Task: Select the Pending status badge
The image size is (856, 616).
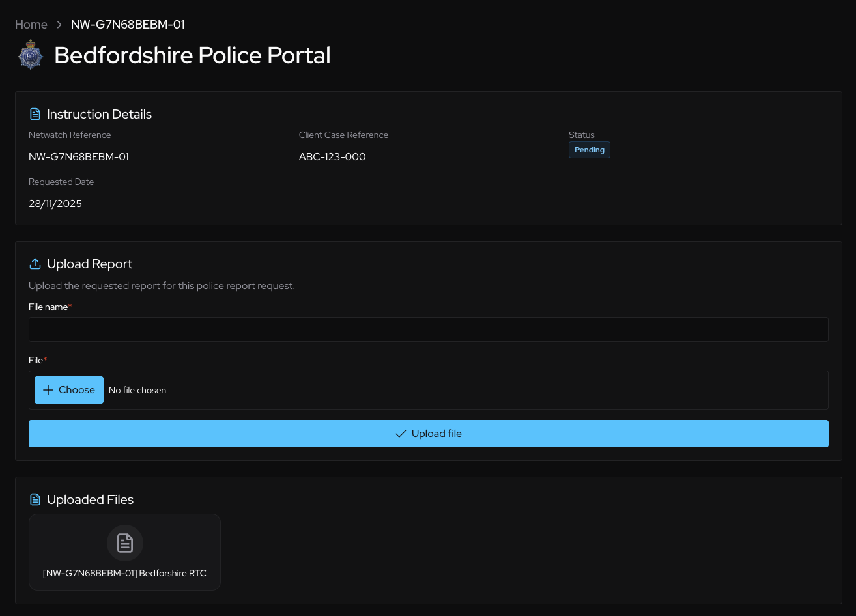Action: pos(589,150)
